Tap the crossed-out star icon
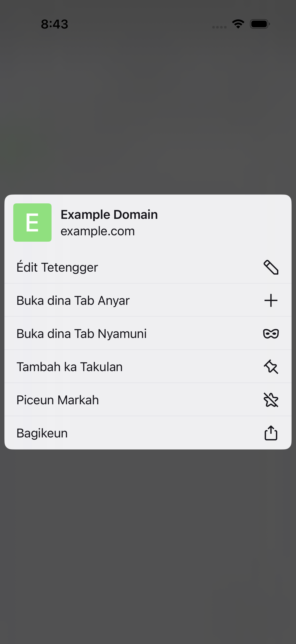Viewport: 296px width, 644px height. click(271, 400)
